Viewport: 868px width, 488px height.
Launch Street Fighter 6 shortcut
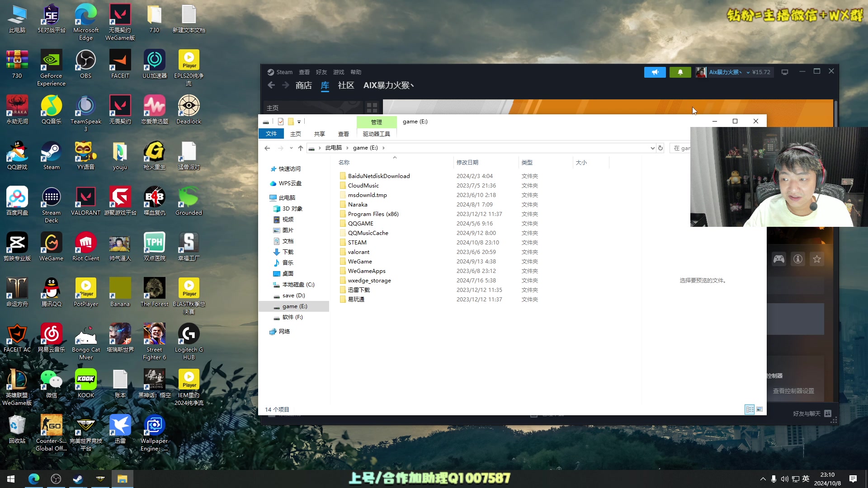pyautogui.click(x=154, y=342)
